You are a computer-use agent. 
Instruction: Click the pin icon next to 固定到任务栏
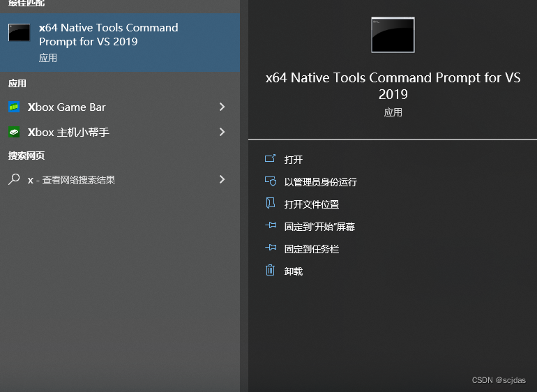coord(271,248)
